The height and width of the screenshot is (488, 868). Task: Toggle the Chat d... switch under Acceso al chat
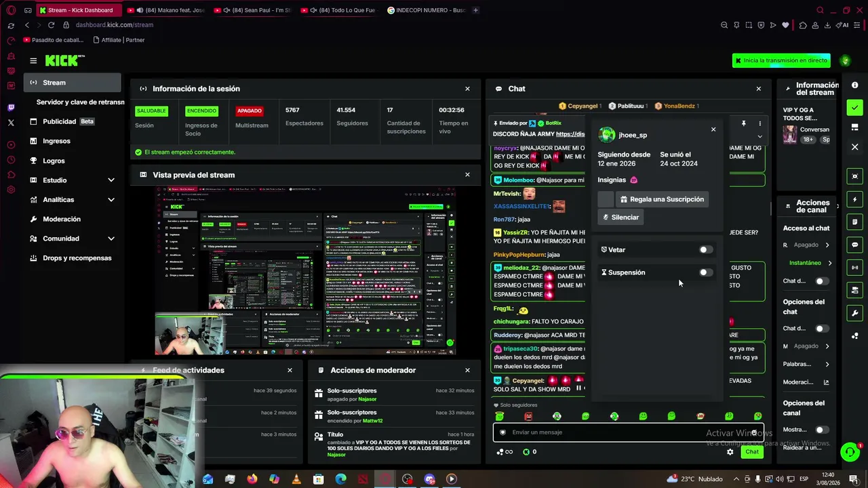822,281
